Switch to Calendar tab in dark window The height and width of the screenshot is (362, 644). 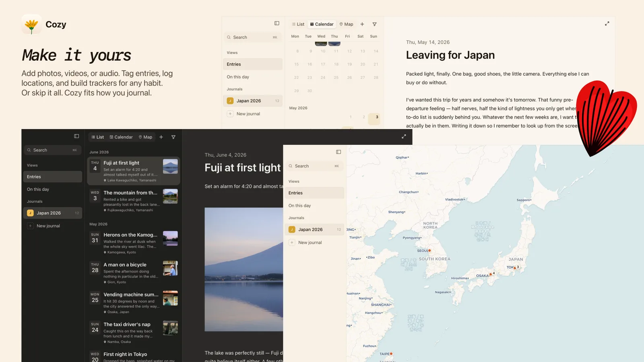click(x=121, y=137)
